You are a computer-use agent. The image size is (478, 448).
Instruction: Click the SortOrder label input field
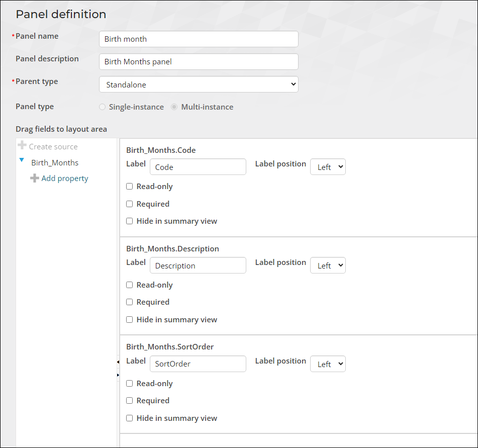(198, 364)
